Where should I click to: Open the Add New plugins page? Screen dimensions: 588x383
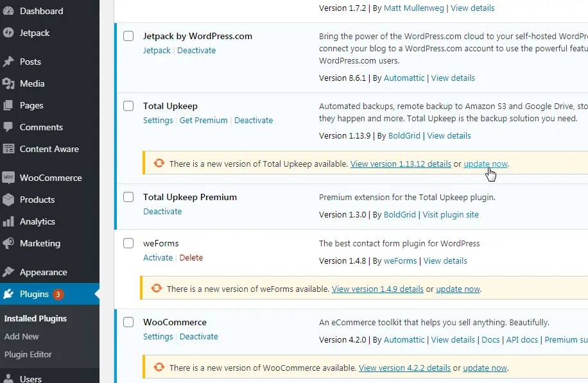pos(22,336)
